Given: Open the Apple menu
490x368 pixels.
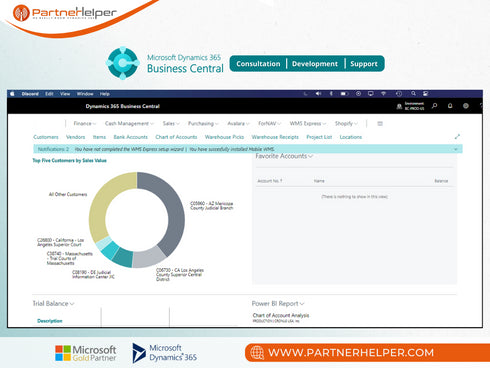Looking at the screenshot, I should click(x=12, y=94).
